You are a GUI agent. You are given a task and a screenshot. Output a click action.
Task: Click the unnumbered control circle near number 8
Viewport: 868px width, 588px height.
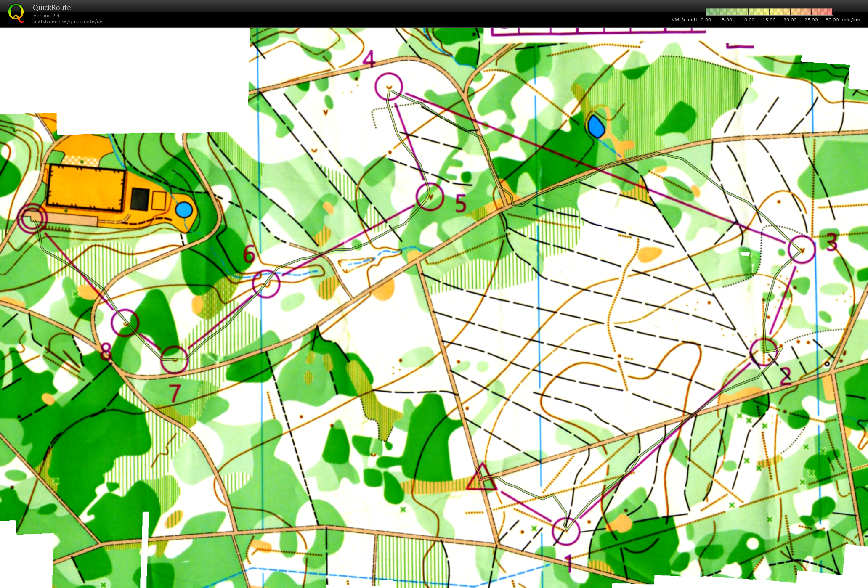[x=125, y=323]
